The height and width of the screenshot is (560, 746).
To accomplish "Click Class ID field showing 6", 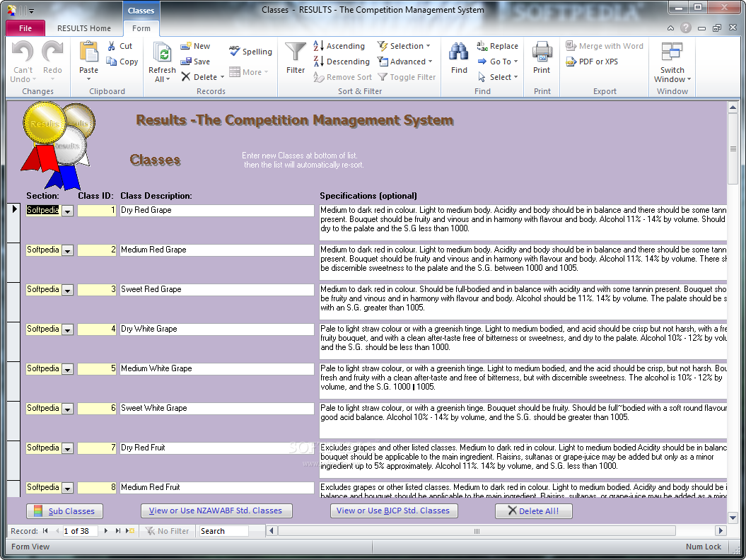I will [97, 408].
